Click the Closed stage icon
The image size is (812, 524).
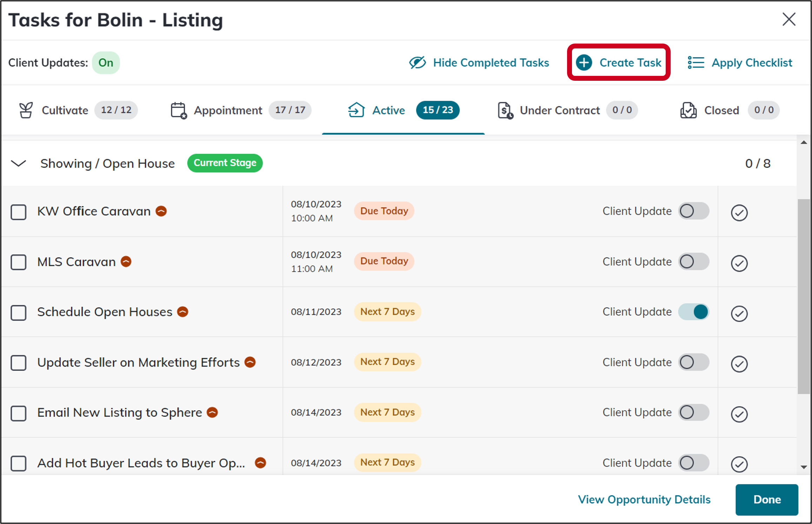click(688, 110)
